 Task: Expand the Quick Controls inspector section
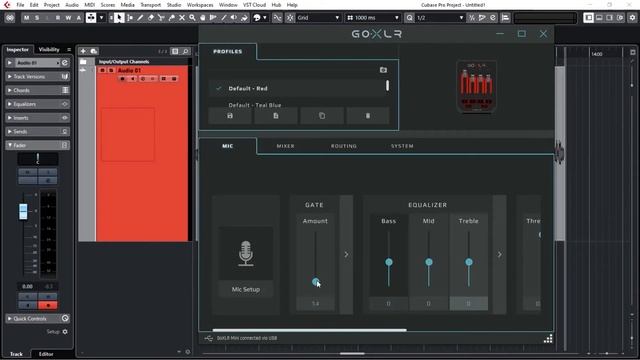coord(37,318)
